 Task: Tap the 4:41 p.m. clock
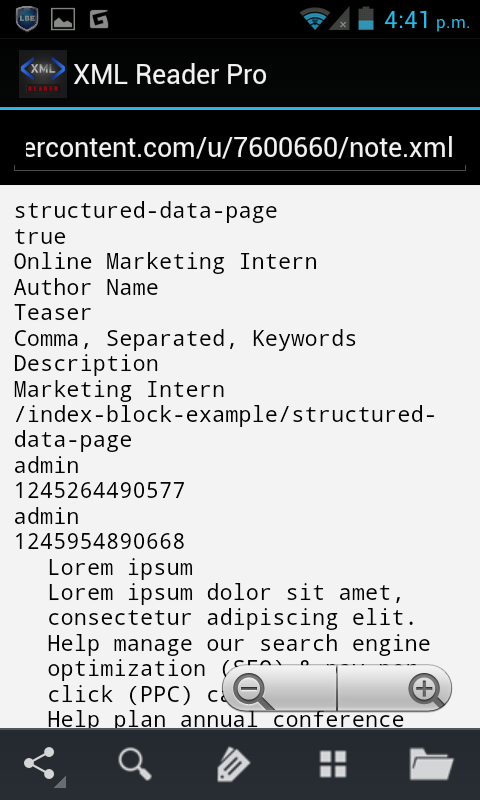click(x=426, y=20)
